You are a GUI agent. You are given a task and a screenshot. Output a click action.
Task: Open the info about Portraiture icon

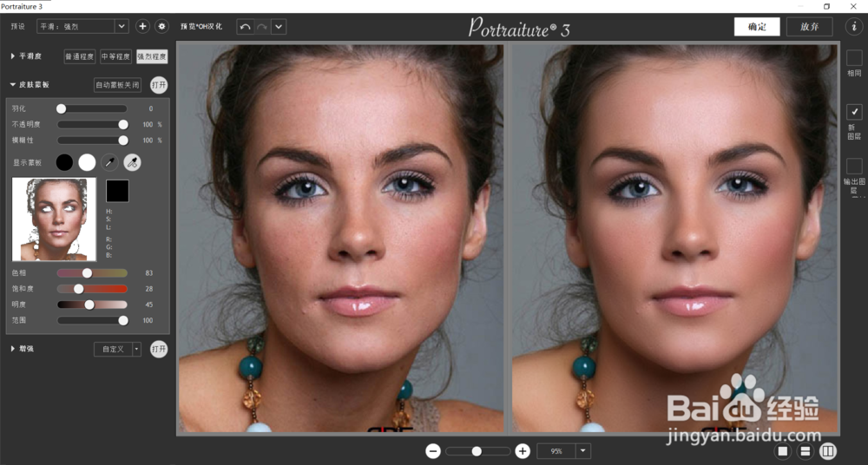[x=853, y=27]
